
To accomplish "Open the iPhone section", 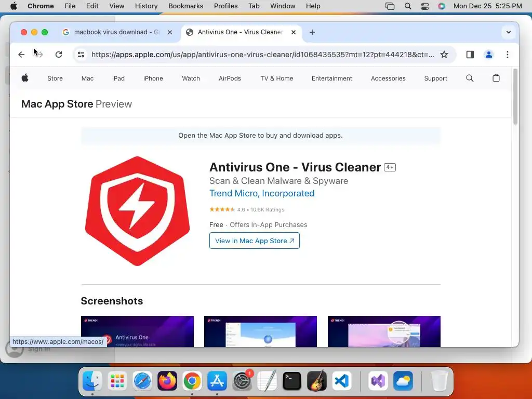I will [x=153, y=78].
